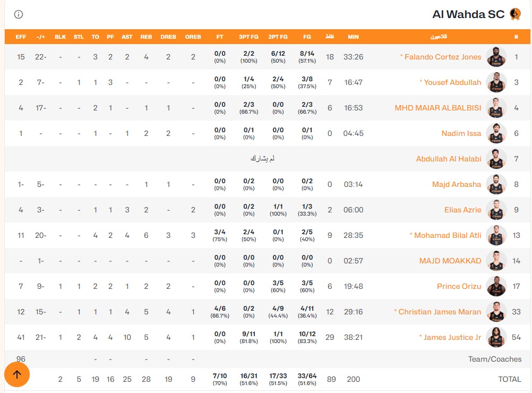532x393 pixels.
Task: Click the 3PT FG column header
Action: pyautogui.click(x=248, y=37)
